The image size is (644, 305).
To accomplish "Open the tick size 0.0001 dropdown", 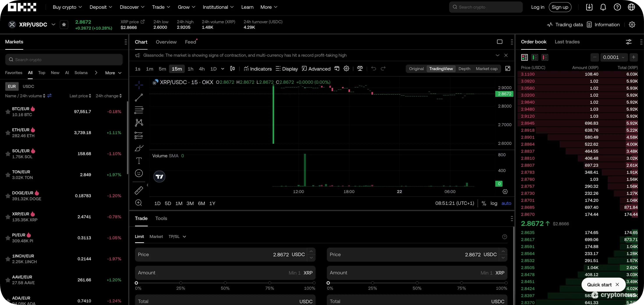I will coord(614,57).
